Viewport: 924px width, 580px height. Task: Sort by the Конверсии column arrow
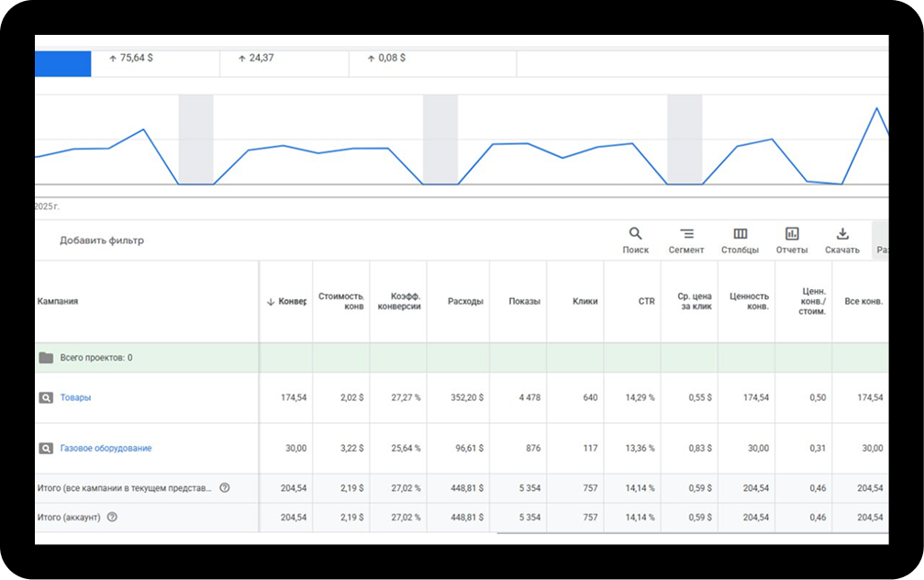271,302
